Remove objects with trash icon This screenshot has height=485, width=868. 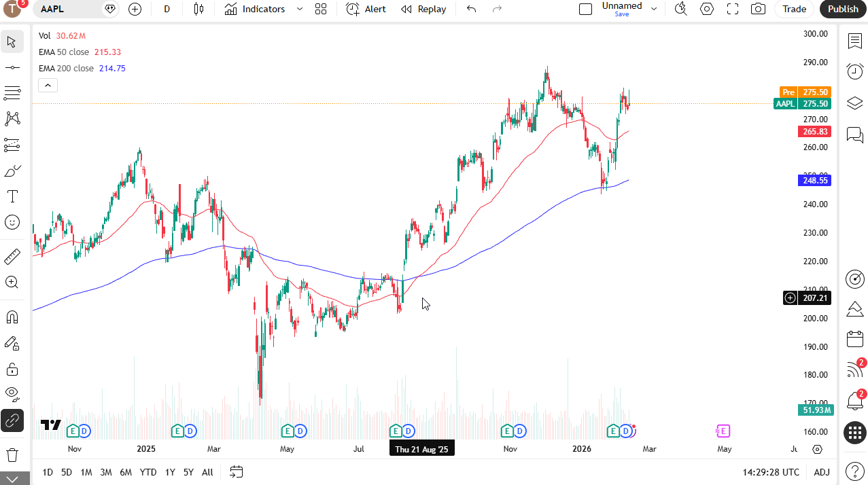tap(12, 454)
